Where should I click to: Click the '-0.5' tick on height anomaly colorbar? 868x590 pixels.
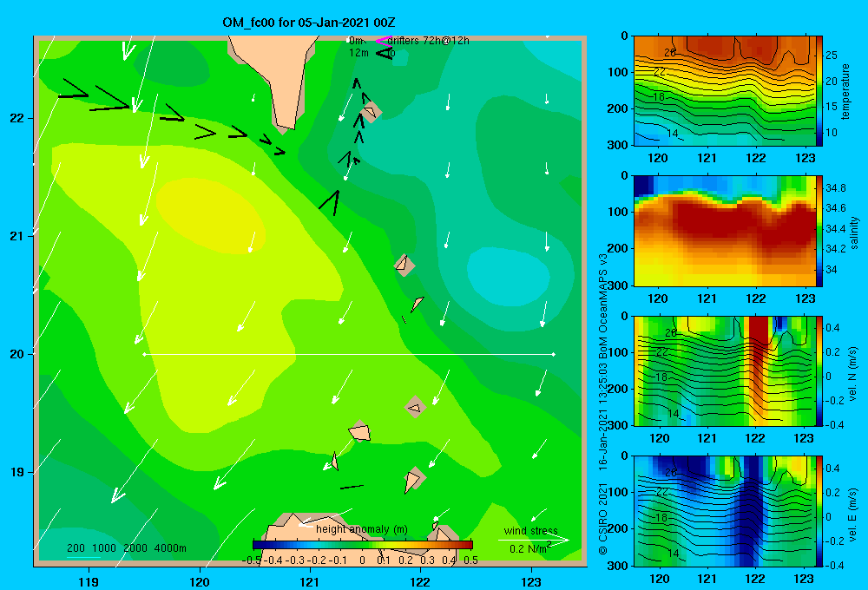(x=252, y=560)
